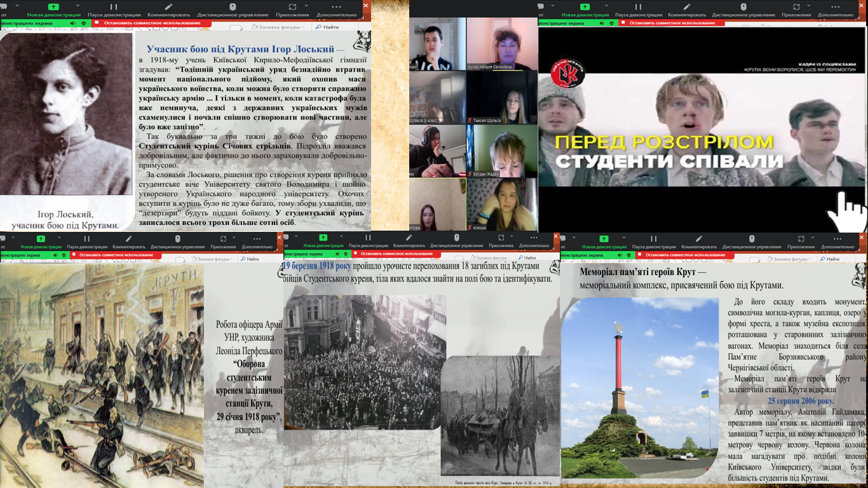Click Дистанционное управление icon above 19 березня slide

click(457, 238)
